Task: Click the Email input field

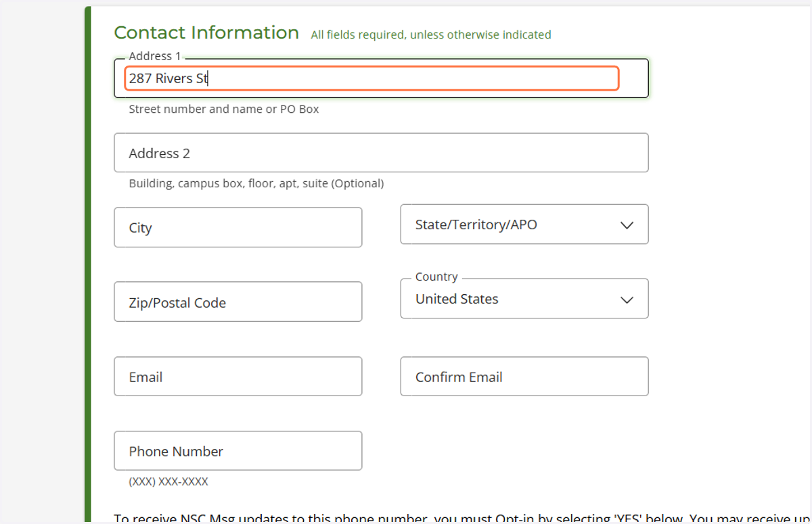Action: pos(238,377)
